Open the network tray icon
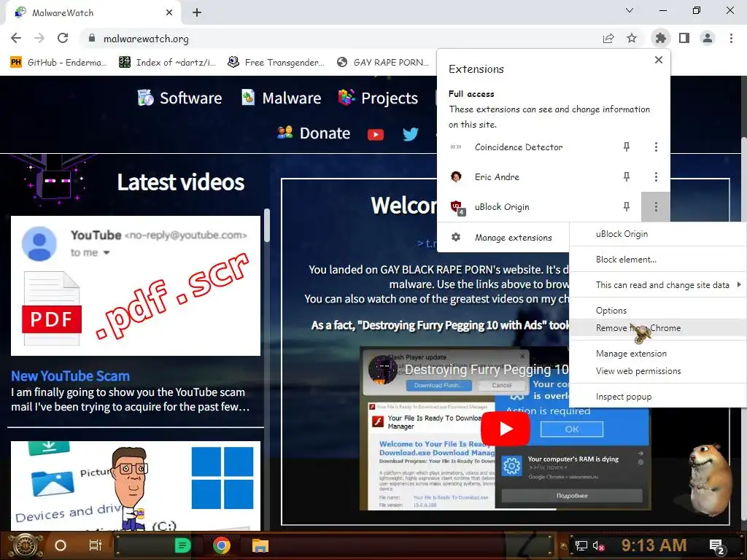This screenshot has height=560, width=747. point(581,545)
